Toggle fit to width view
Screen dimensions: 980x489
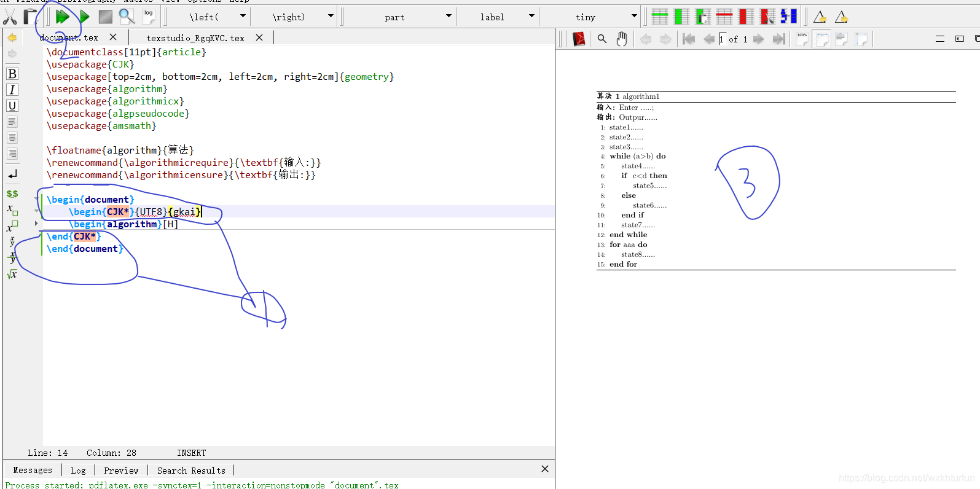click(821, 39)
